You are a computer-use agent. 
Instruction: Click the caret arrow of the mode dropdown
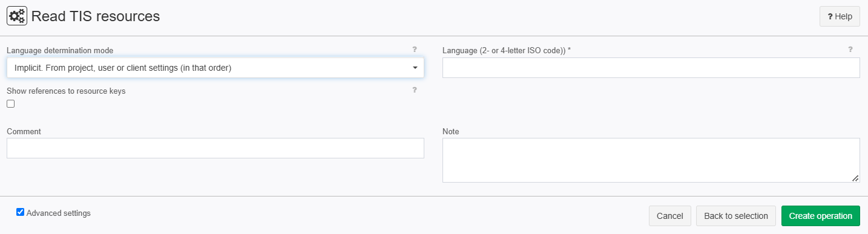(x=415, y=68)
